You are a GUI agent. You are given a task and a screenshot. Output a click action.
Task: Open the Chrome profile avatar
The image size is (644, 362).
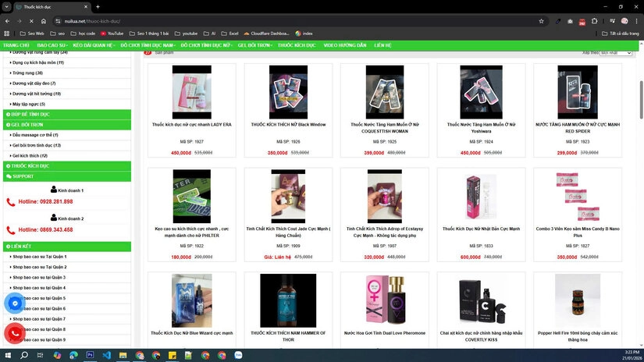624,21
